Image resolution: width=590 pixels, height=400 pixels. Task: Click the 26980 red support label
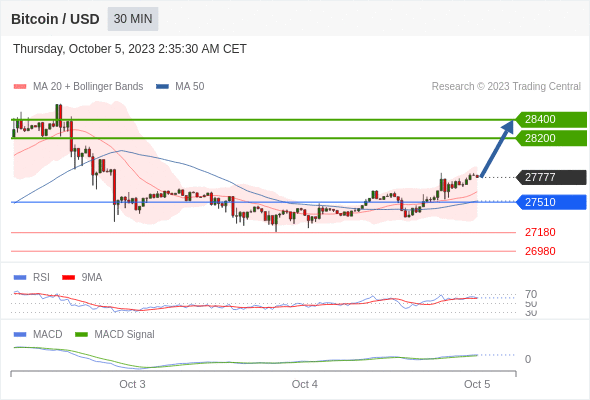point(540,251)
